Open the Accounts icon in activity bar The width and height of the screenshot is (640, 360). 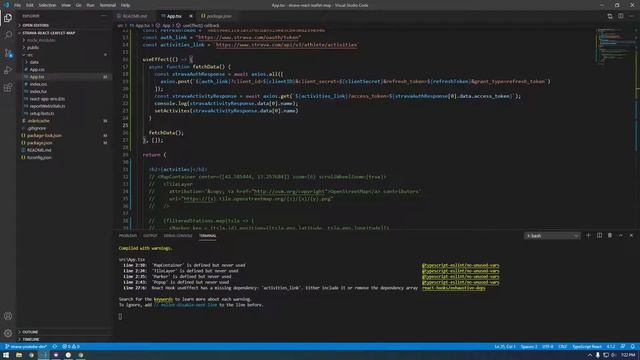pyautogui.click(x=8, y=316)
